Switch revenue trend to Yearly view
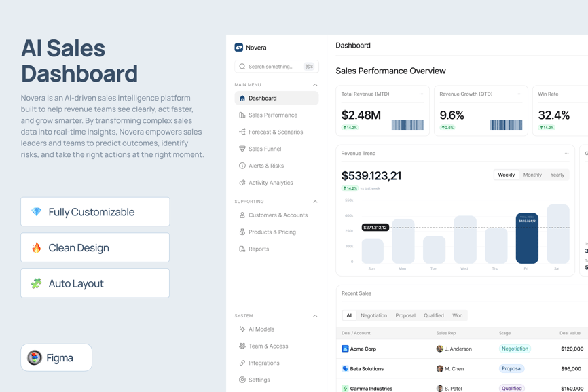This screenshot has width=588, height=392. click(x=557, y=175)
